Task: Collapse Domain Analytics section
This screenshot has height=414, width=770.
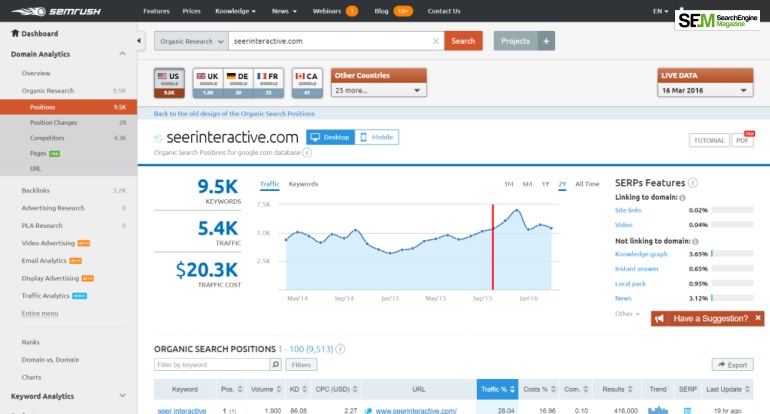Action: (x=122, y=54)
